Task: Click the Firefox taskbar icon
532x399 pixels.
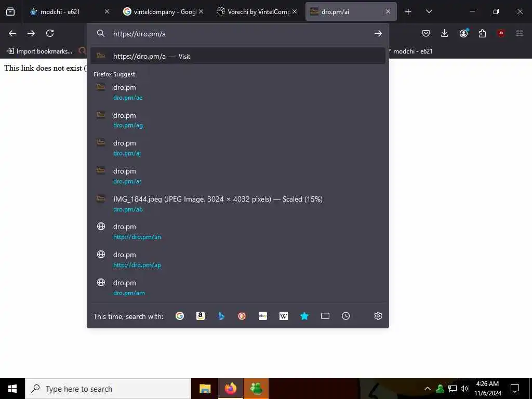Action: (x=231, y=389)
